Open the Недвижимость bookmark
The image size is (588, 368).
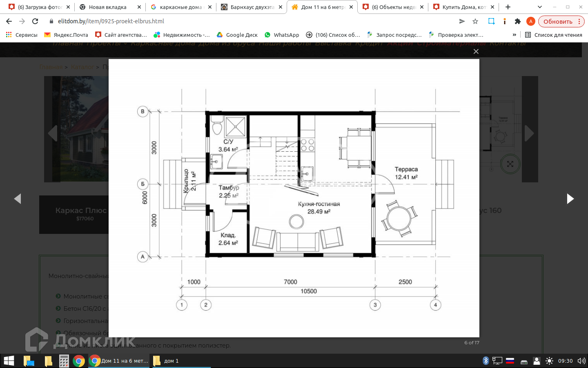(181, 35)
